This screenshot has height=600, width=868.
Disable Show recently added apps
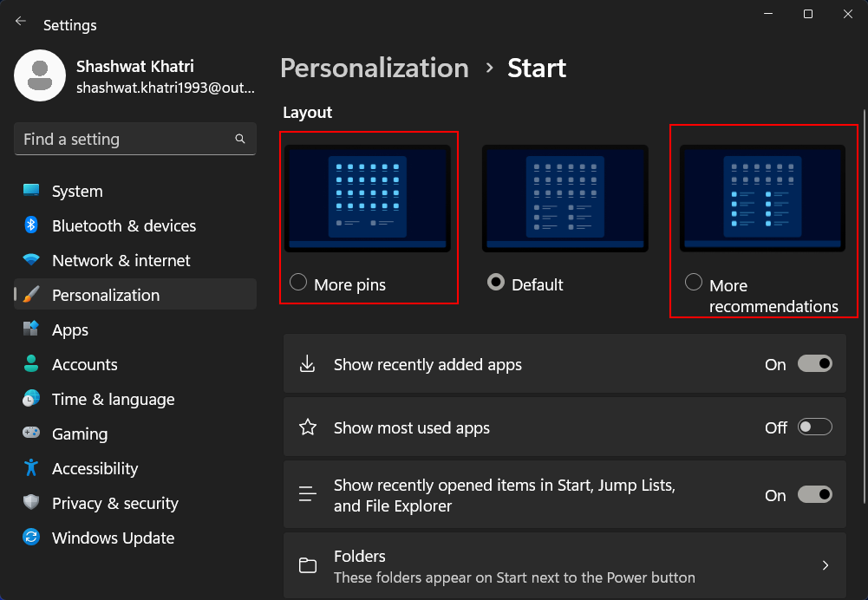813,364
